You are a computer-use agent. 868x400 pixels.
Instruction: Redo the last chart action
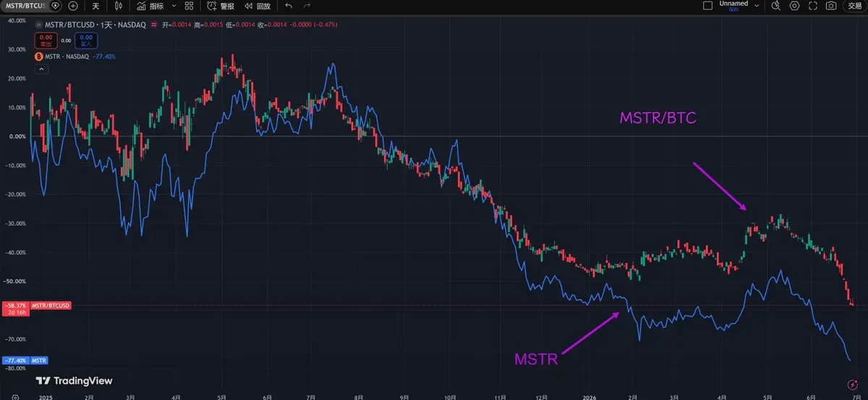pyautogui.click(x=307, y=6)
